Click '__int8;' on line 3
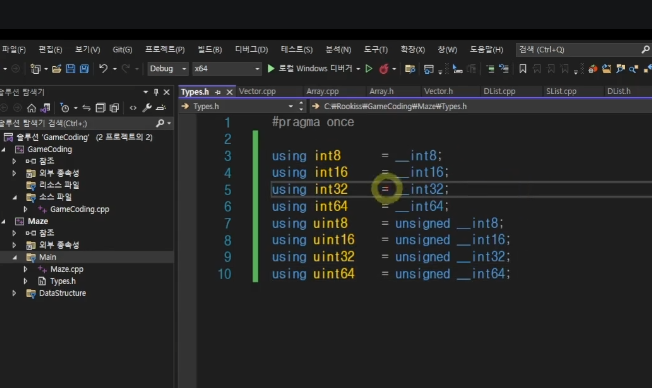Viewport: 652px width, 388px height. [x=418, y=156]
